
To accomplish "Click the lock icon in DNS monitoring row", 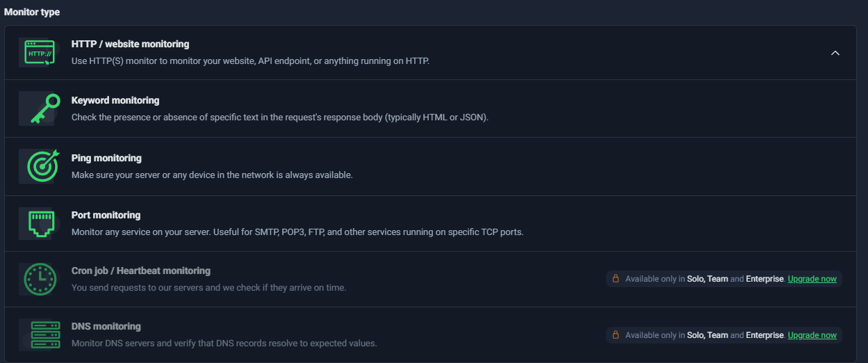I will [x=615, y=335].
